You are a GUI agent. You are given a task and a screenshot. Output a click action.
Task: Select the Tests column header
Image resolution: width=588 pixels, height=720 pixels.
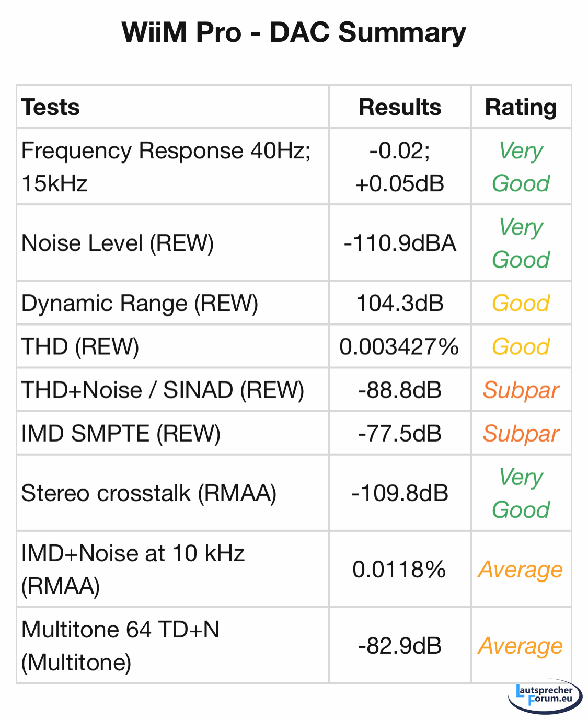click(x=51, y=107)
